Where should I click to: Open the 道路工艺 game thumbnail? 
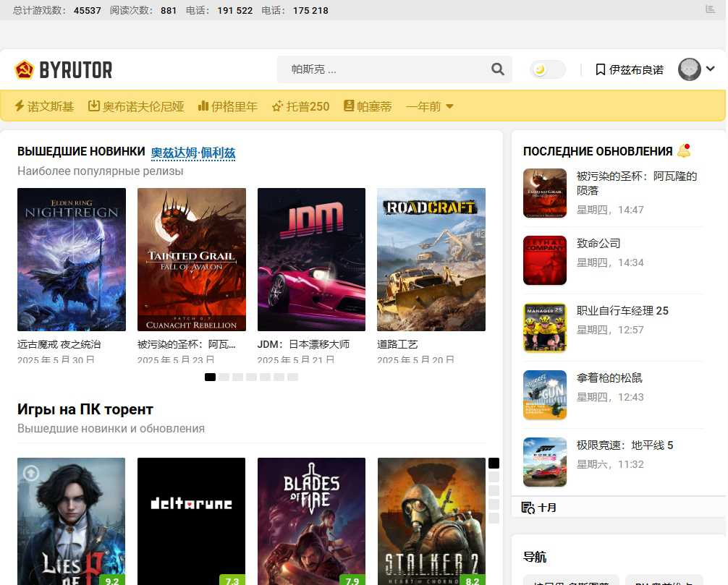click(x=431, y=260)
